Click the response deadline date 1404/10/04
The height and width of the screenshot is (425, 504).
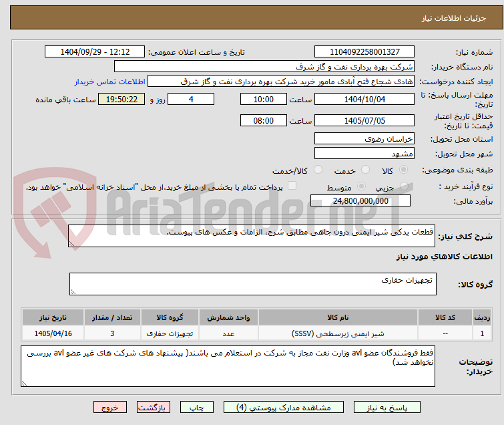364,99
